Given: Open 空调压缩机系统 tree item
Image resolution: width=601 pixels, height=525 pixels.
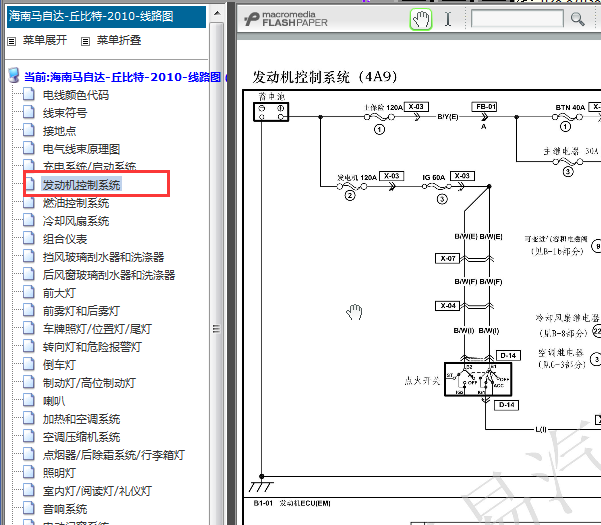Looking at the screenshot, I should tap(81, 437).
